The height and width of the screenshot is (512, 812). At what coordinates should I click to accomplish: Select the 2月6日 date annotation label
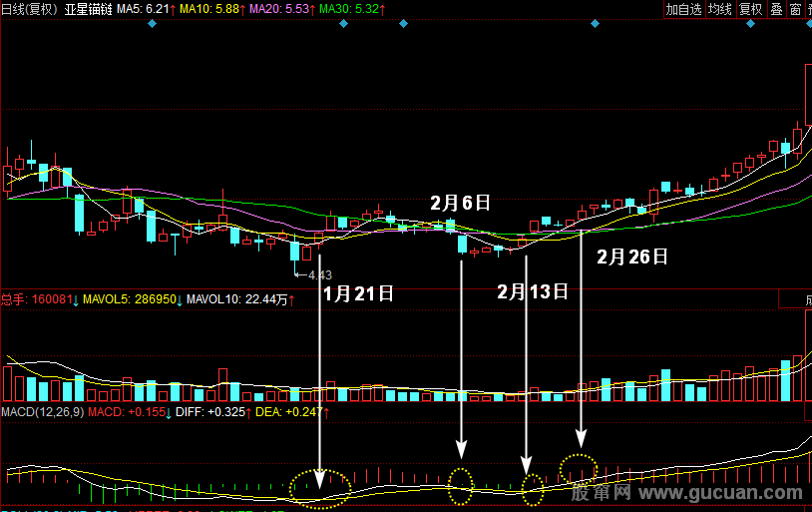461,203
